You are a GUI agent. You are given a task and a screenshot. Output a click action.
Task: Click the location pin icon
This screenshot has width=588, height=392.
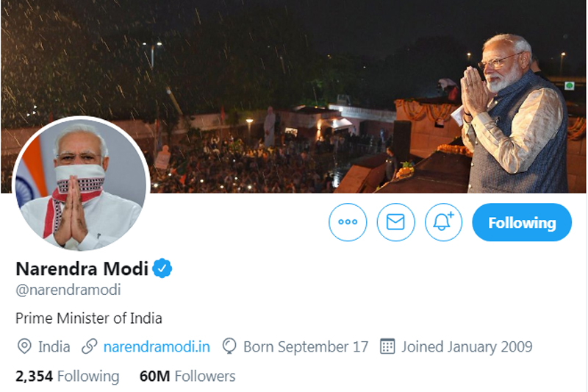pyautogui.click(x=24, y=346)
